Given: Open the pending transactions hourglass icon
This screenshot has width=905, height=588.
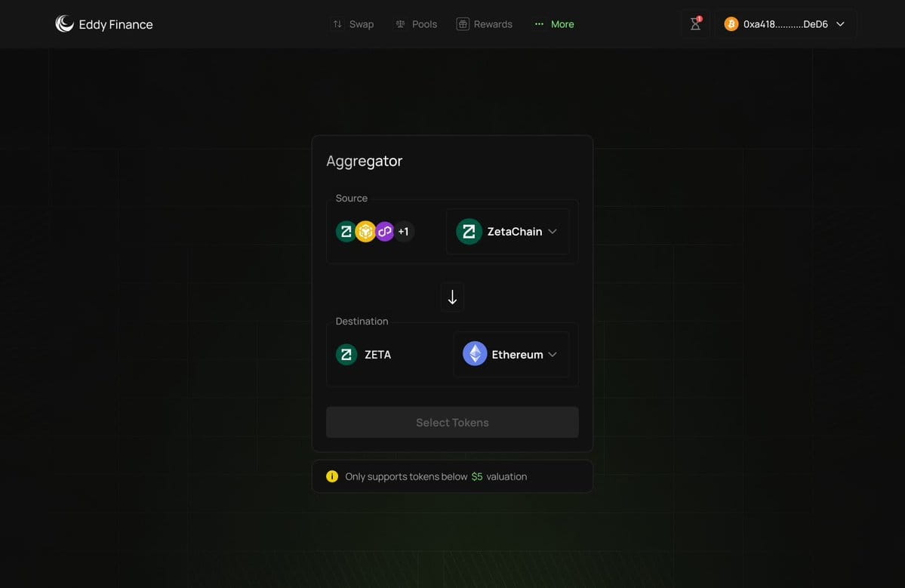Looking at the screenshot, I should (x=695, y=24).
